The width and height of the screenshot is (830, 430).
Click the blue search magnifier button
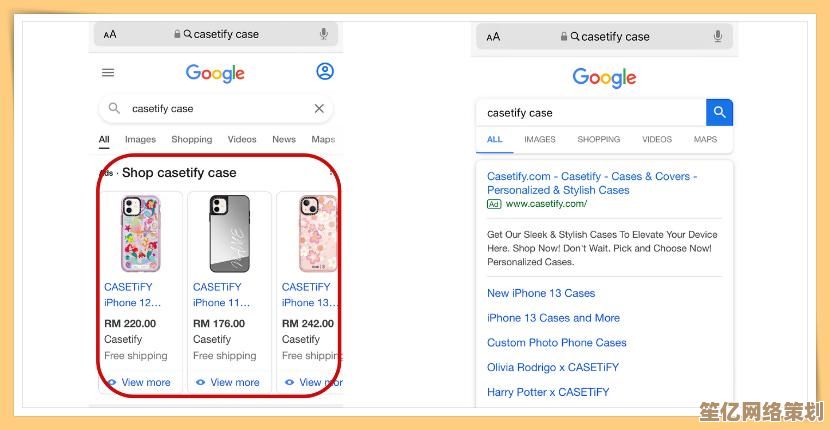719,112
